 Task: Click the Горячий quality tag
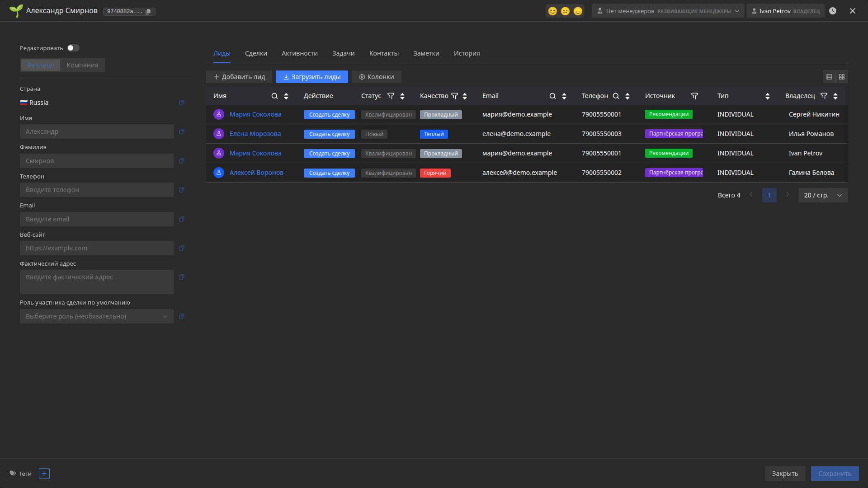click(x=435, y=173)
